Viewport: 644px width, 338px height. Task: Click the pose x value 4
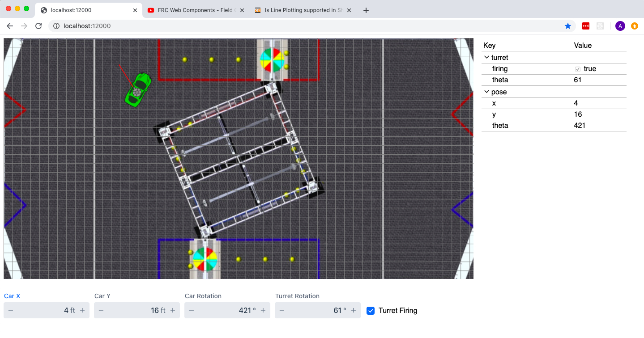pos(576,103)
